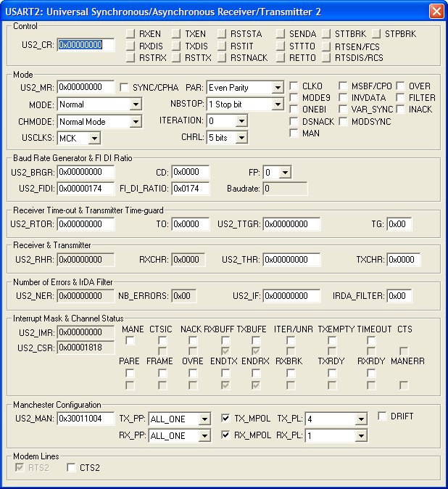Check the DSNACK checkbox
Viewport: 448px width, 489px height.
(x=294, y=122)
